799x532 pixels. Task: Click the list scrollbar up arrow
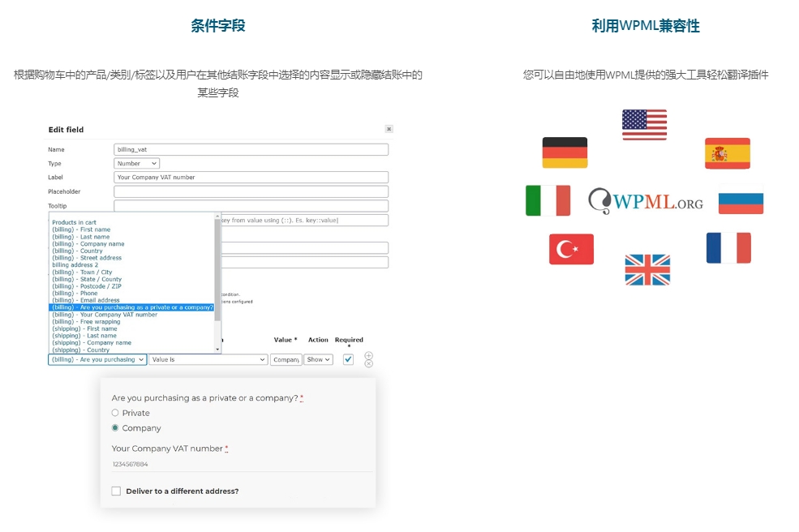pos(217,216)
